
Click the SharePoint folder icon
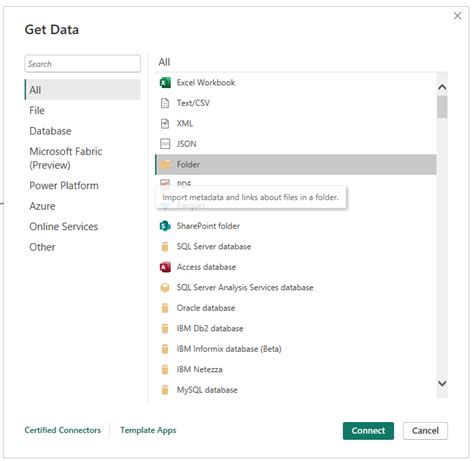(165, 226)
